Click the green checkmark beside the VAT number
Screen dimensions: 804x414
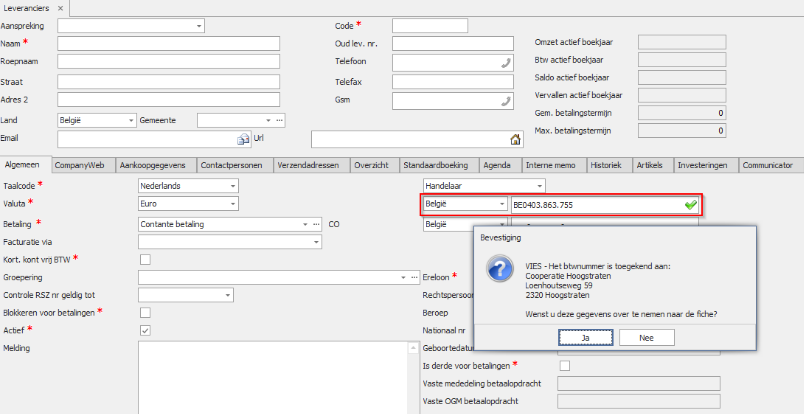pyautogui.click(x=691, y=205)
